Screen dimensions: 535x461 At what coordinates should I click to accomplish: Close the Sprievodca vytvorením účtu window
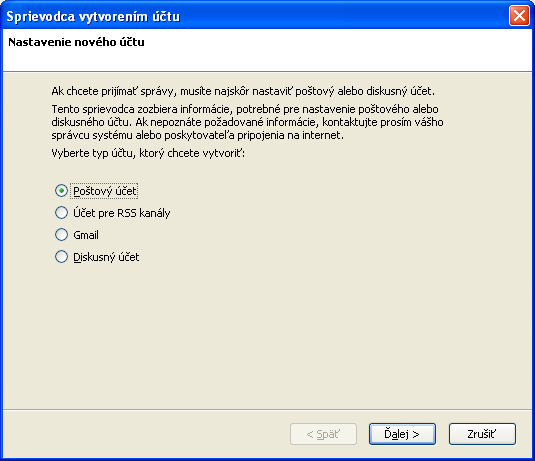[x=519, y=16]
